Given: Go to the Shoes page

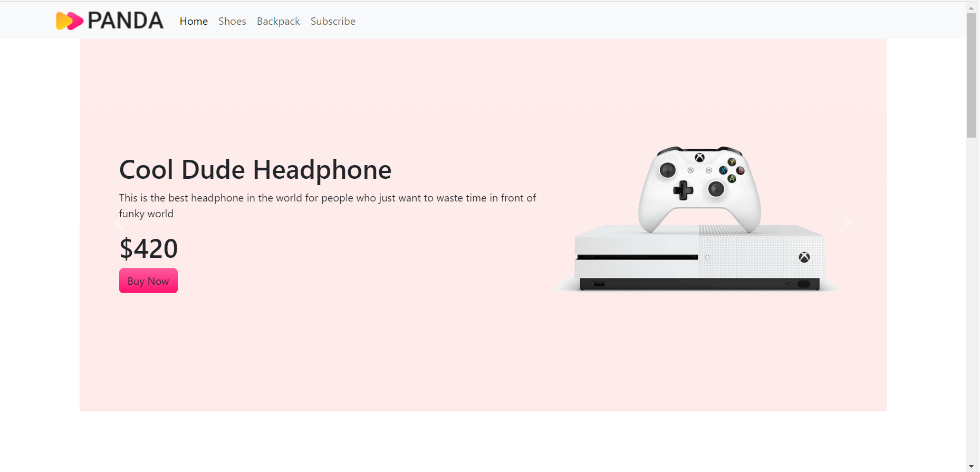Looking at the screenshot, I should [x=232, y=21].
